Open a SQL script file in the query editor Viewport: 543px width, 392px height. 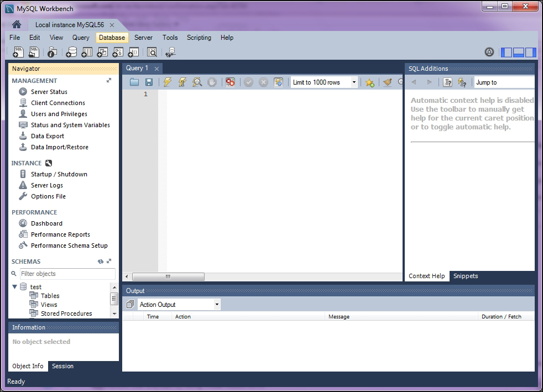pos(134,82)
